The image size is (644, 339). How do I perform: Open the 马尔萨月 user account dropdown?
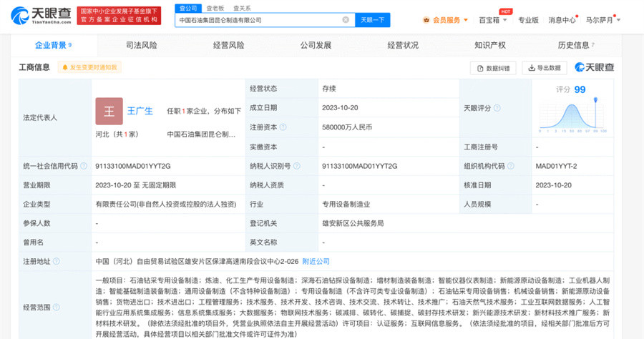pyautogui.click(x=602, y=20)
